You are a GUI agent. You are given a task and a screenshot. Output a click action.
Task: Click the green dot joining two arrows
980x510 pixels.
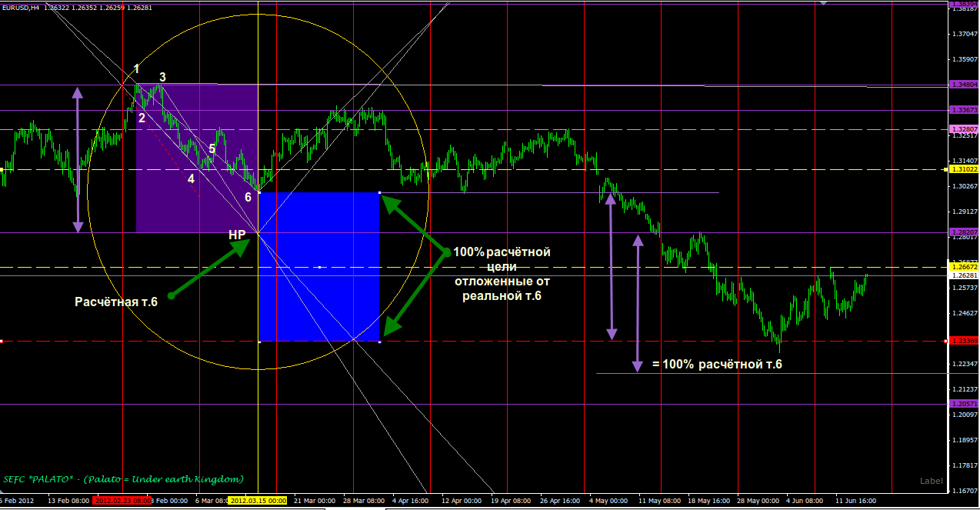pyautogui.click(x=445, y=252)
